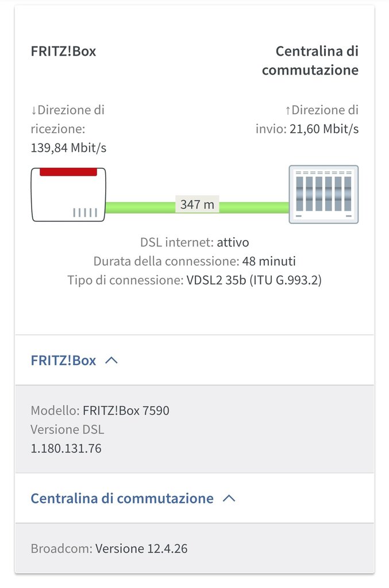Click the blue Centralina di commutazione header
The image size is (389, 588).
(122, 498)
